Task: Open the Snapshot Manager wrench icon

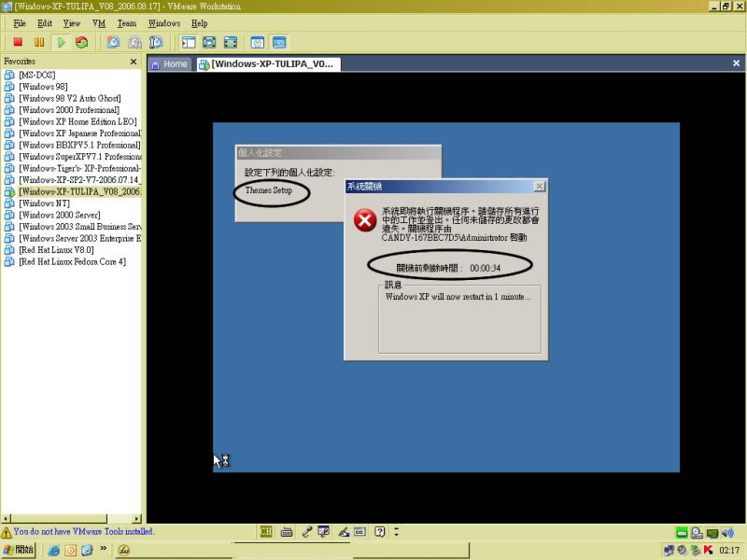Action: pyautogui.click(x=156, y=42)
